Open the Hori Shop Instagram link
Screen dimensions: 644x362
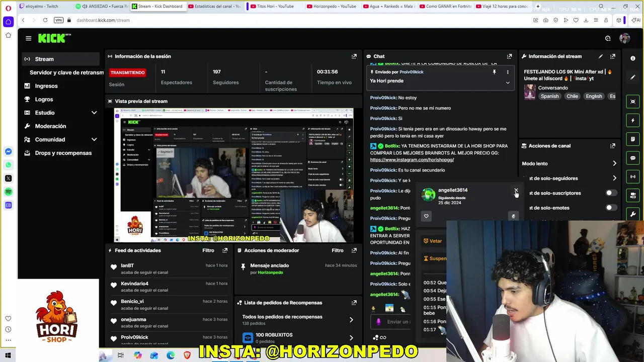412,160
